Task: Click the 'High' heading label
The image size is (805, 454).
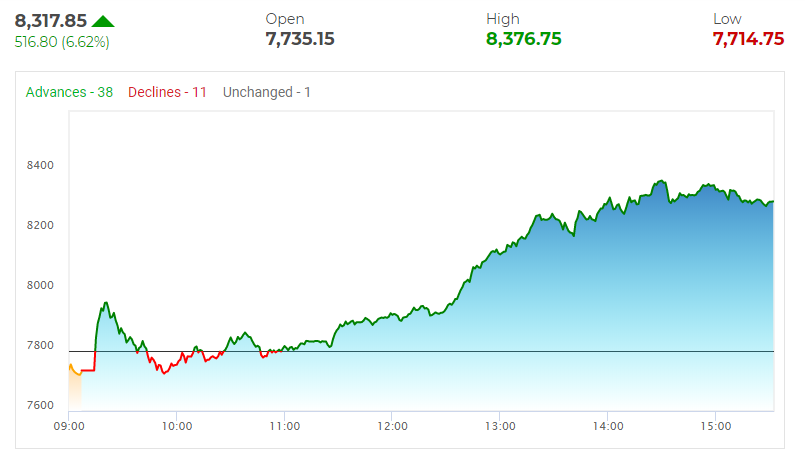Action: [503, 19]
